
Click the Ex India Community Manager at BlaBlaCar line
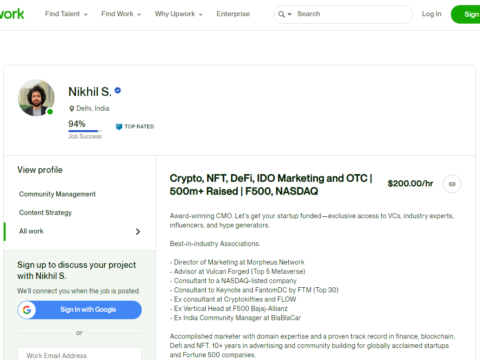coord(235,318)
